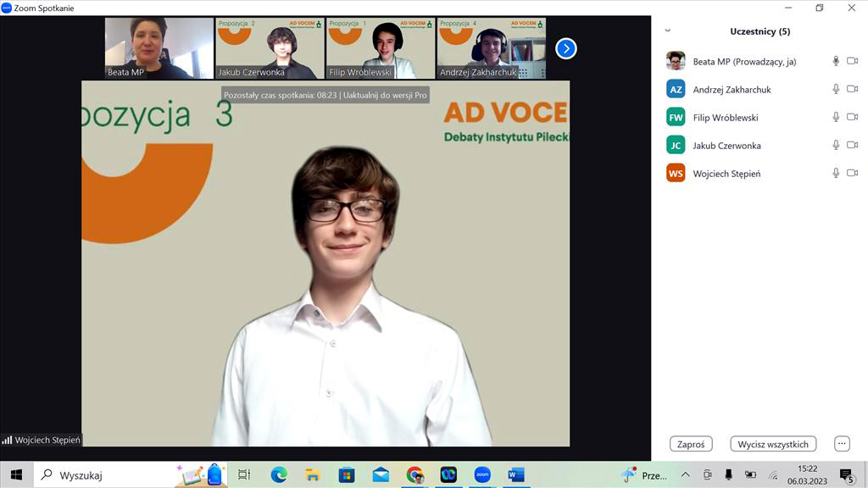The height and width of the screenshot is (488, 868).
Task: Select Jakub Czerwonka name in list
Action: (726, 146)
